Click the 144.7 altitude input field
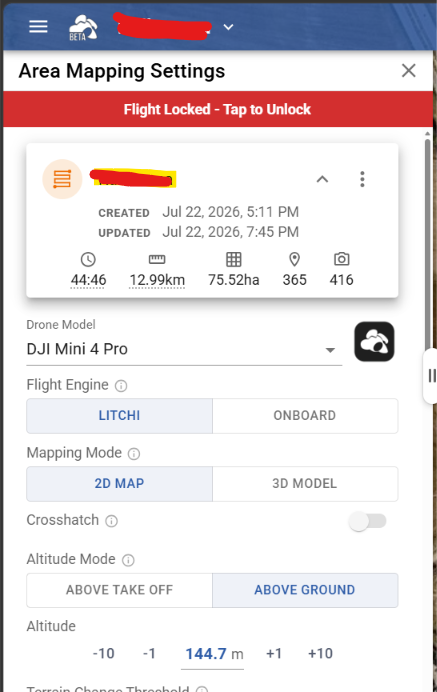437x692 pixels. (x=212, y=654)
